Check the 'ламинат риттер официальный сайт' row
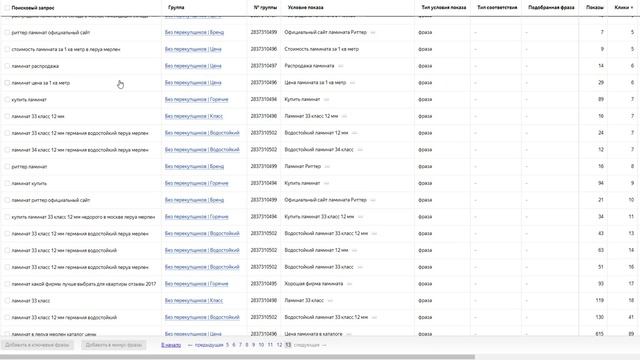Image resolution: width=640 pixels, height=360 pixels. pos(7,200)
